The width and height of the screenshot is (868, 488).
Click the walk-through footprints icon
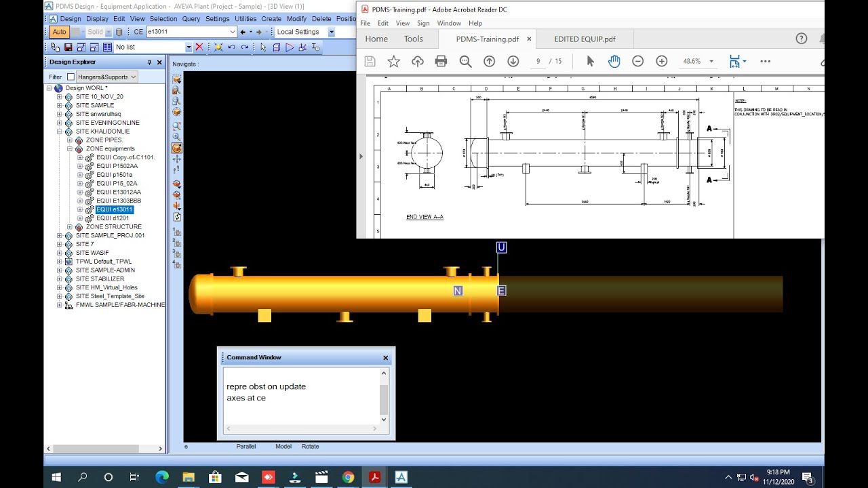[177, 171]
